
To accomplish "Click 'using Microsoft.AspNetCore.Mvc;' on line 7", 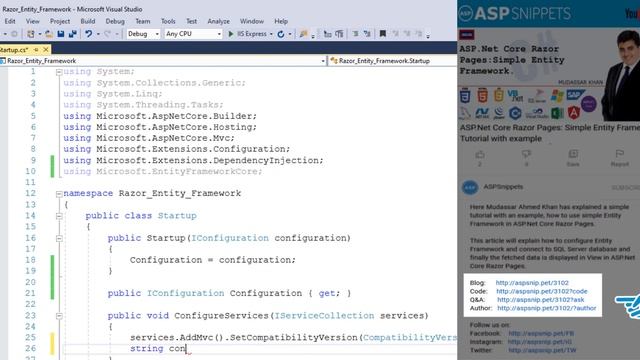I will pyautogui.click(x=149, y=138).
